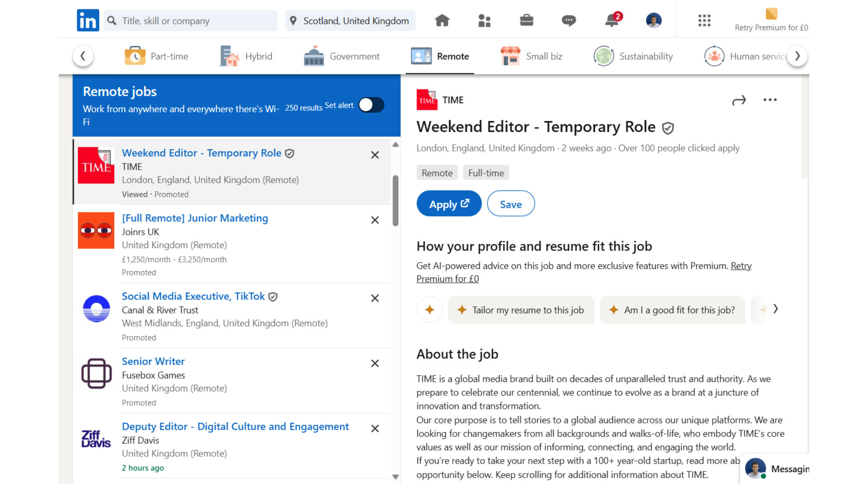The image size is (868, 488).
Task: Open the Retry Premium for £0 link
Action: (771, 27)
